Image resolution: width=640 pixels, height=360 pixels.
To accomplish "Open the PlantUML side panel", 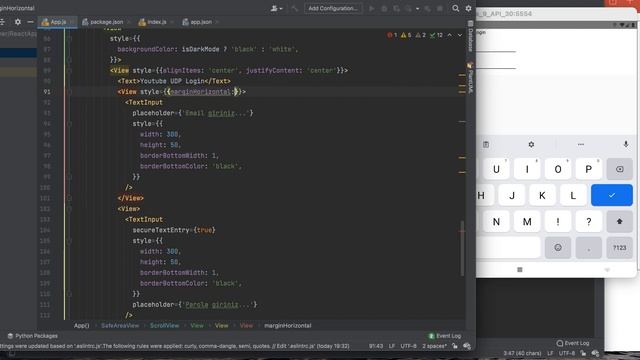I will pos(470,78).
